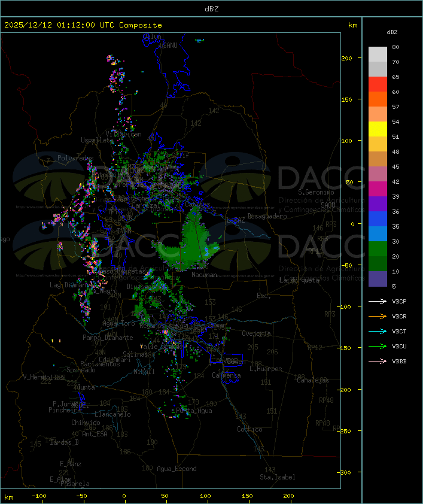
Task: Pick the light gray 70–80 dBZ swatch
Action: [x=378, y=54]
